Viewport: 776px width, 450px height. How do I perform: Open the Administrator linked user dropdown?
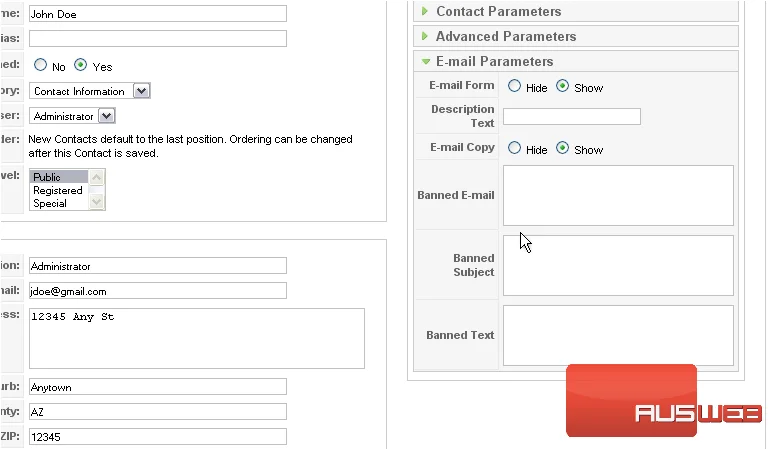(72, 116)
